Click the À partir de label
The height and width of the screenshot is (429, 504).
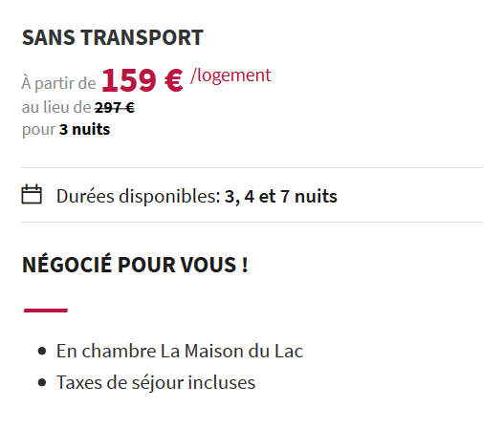(x=58, y=83)
